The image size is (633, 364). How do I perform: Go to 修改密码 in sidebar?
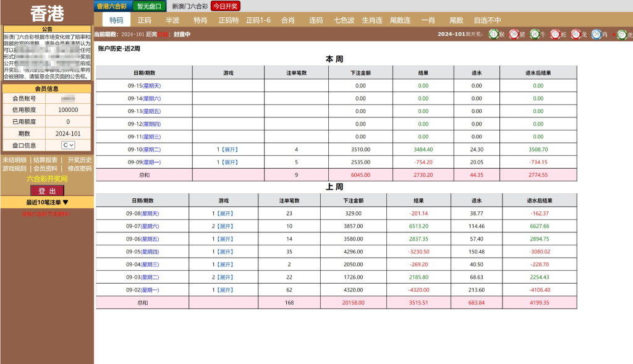tap(79, 168)
